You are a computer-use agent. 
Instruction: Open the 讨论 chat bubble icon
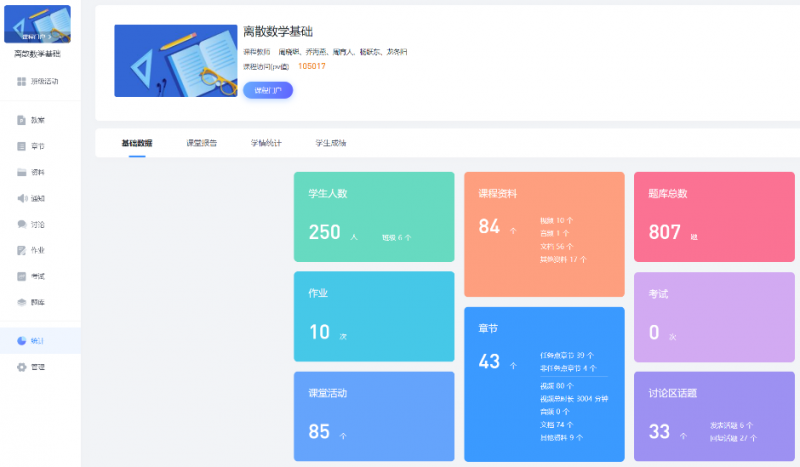(x=22, y=224)
